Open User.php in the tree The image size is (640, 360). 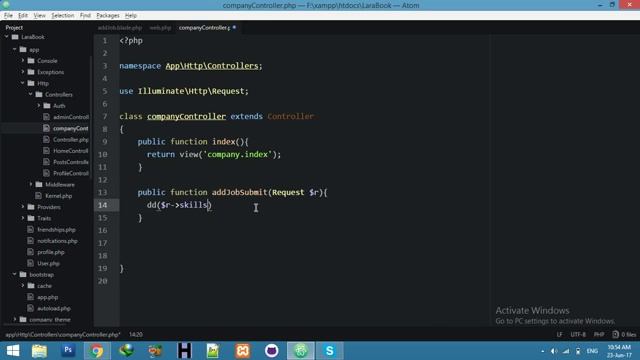tap(48, 264)
